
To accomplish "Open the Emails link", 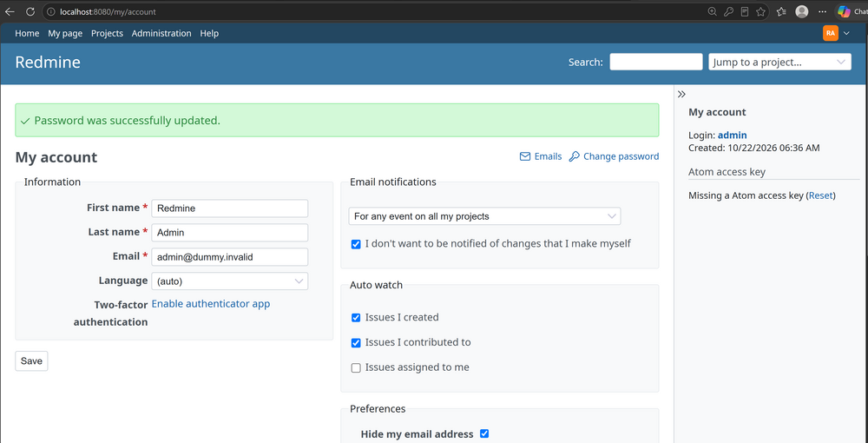I will point(548,156).
